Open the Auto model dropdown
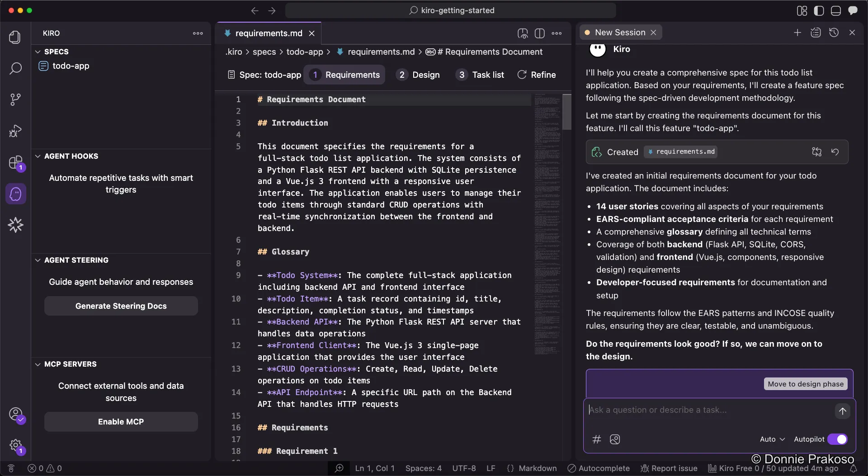Screen dimensions: 868x476 tap(772, 439)
